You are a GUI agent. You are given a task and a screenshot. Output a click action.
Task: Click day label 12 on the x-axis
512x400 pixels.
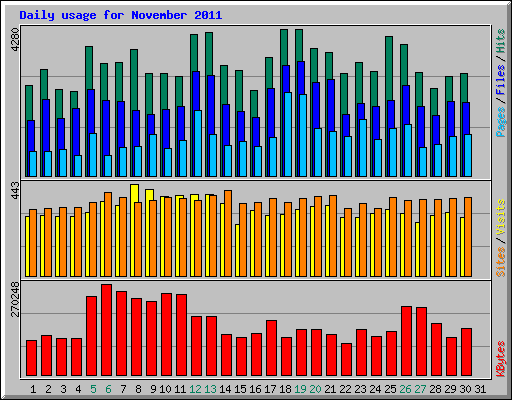click(x=195, y=389)
